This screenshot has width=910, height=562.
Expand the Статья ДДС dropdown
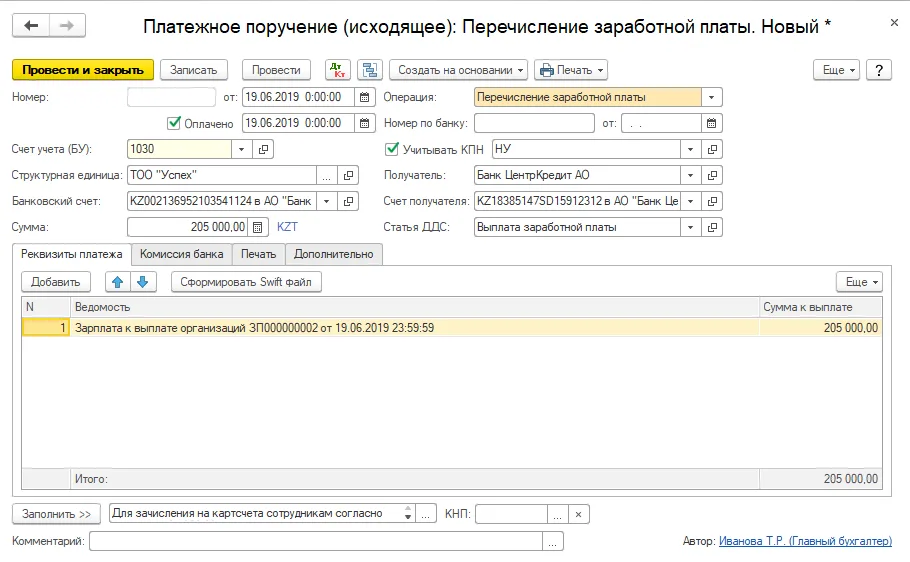point(691,227)
